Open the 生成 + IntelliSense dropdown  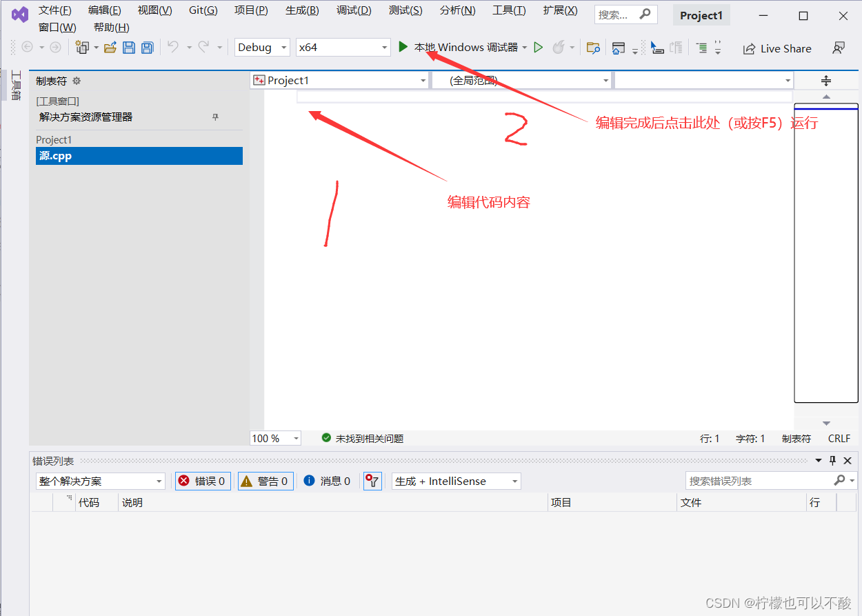pos(457,481)
